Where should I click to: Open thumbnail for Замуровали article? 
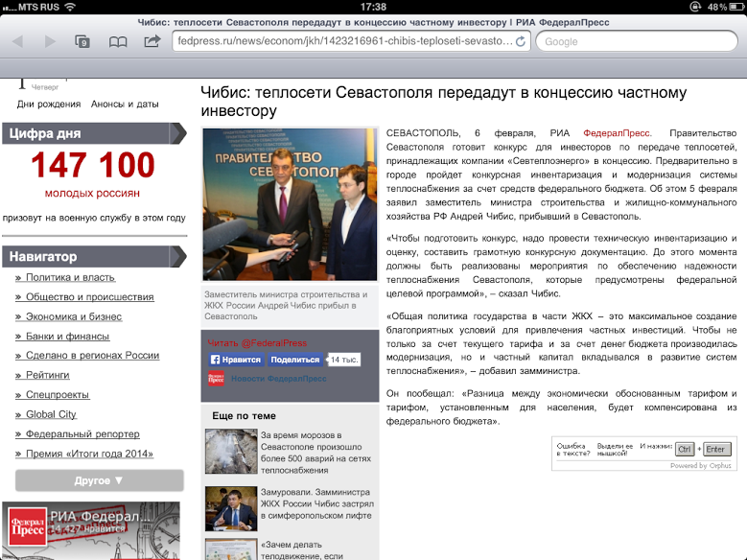pos(231,508)
